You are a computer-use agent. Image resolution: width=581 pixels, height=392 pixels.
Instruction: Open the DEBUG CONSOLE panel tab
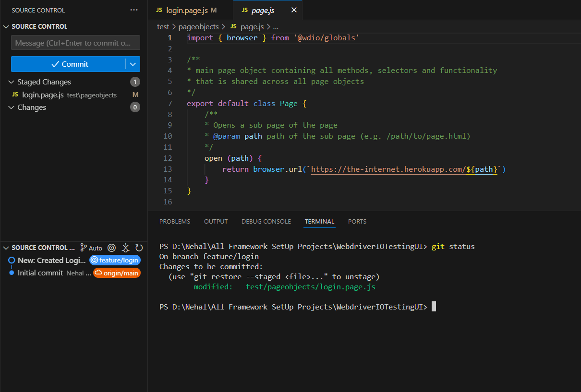tap(266, 221)
